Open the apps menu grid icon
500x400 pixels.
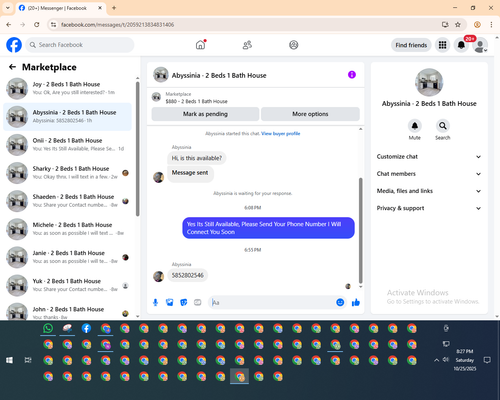pos(442,45)
